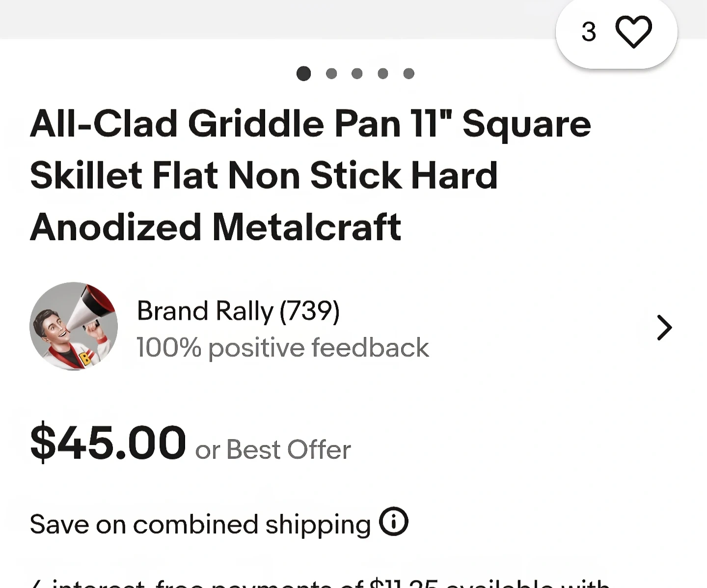Go to fourth image carousel dot
The image size is (707, 588).
383,74
